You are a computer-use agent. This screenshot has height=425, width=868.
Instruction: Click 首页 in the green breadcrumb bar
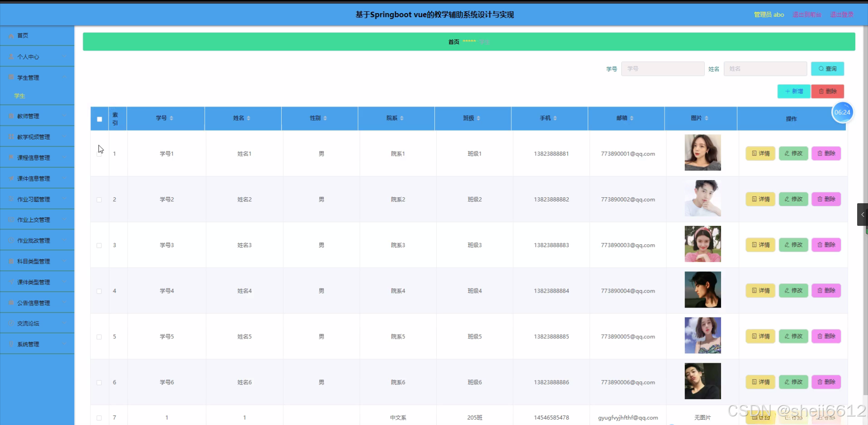click(x=453, y=42)
